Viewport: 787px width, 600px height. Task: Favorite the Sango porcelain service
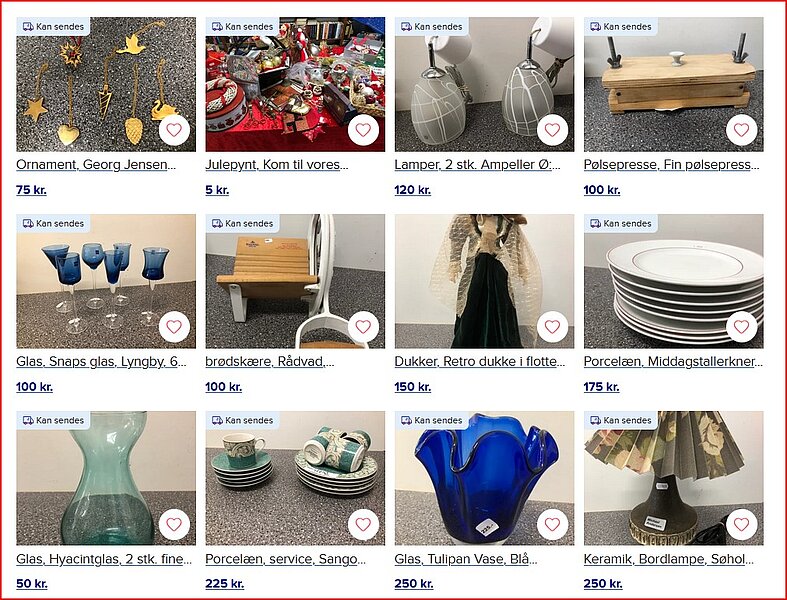tap(363, 524)
